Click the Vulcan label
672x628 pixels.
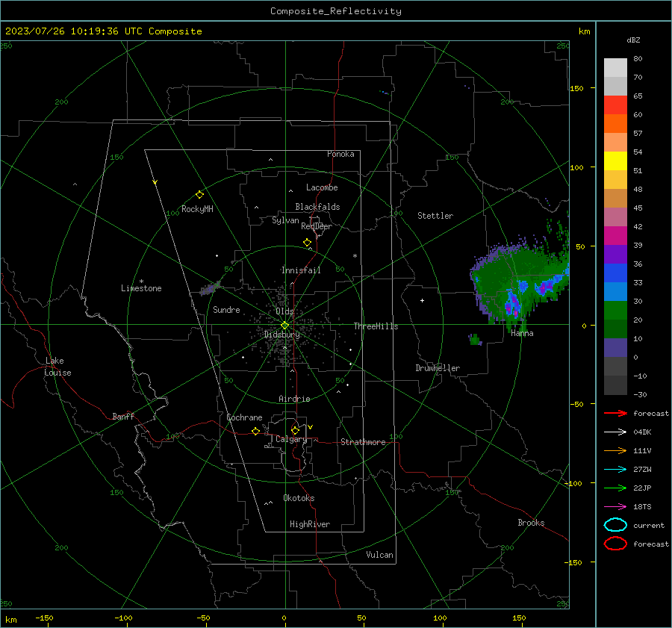380,555
